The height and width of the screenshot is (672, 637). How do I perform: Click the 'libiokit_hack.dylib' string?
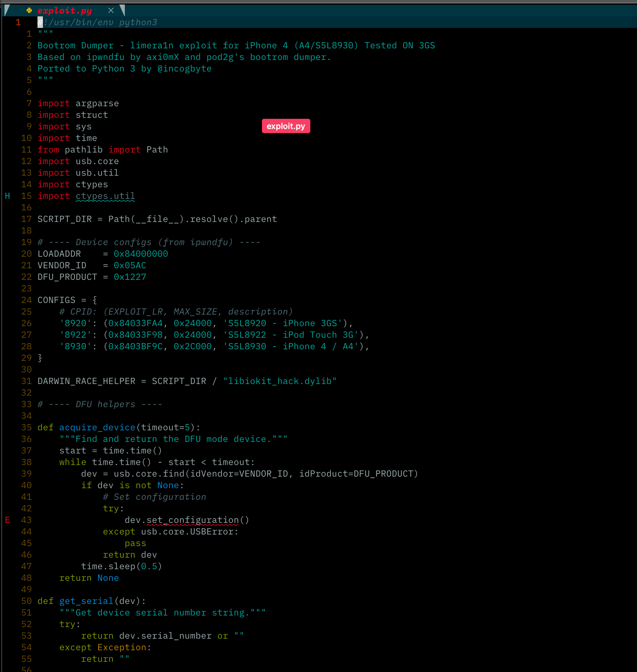(x=280, y=381)
